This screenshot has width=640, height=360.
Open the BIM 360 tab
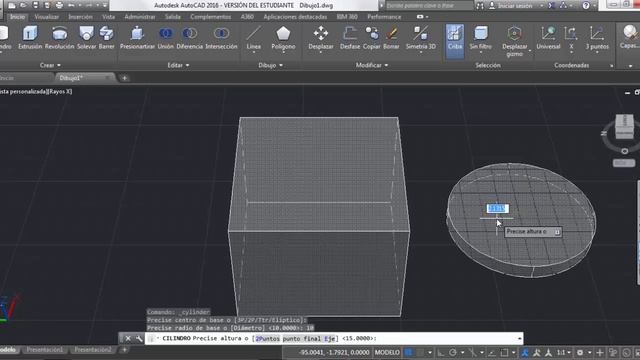click(347, 17)
